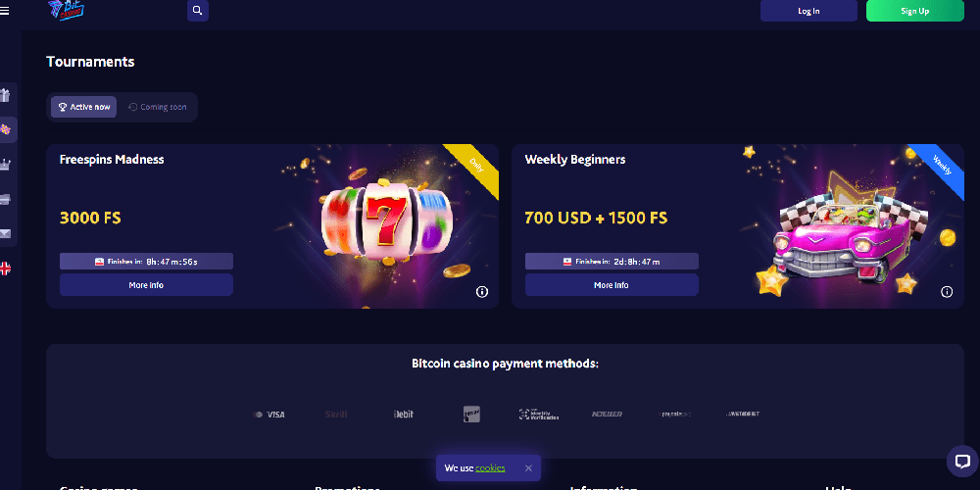Switch to Active now tab

83,107
